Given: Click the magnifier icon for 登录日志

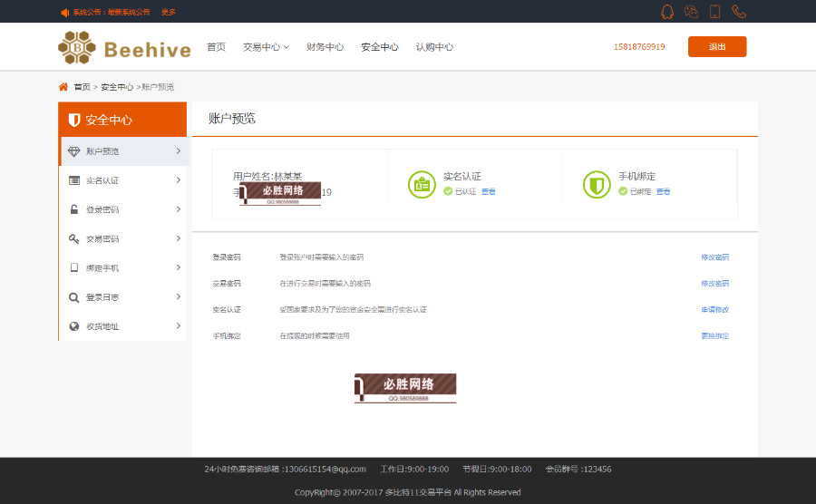Looking at the screenshot, I should point(74,297).
